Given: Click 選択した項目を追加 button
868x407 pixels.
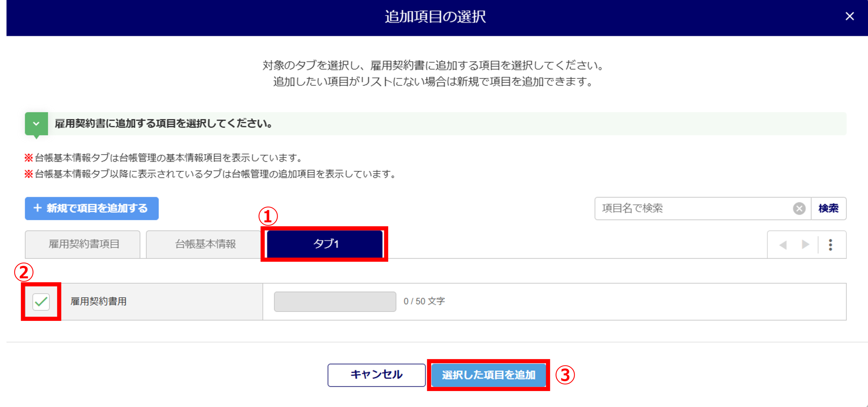Looking at the screenshot, I should [x=488, y=375].
